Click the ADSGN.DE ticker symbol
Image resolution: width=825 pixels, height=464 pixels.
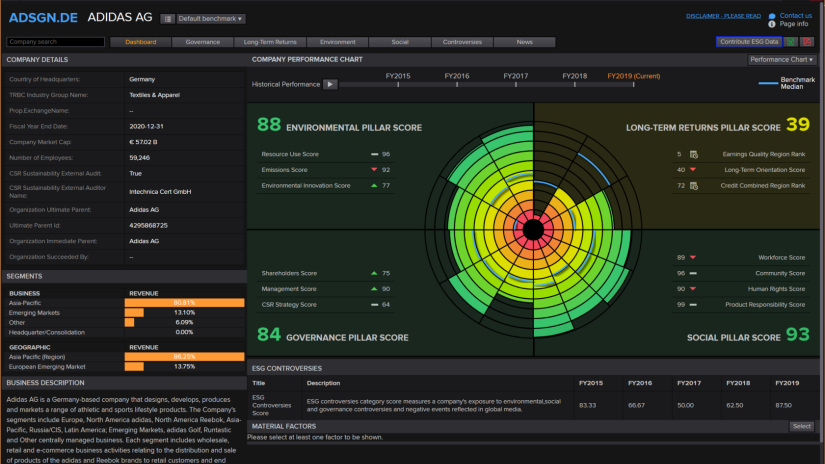pyautogui.click(x=43, y=18)
